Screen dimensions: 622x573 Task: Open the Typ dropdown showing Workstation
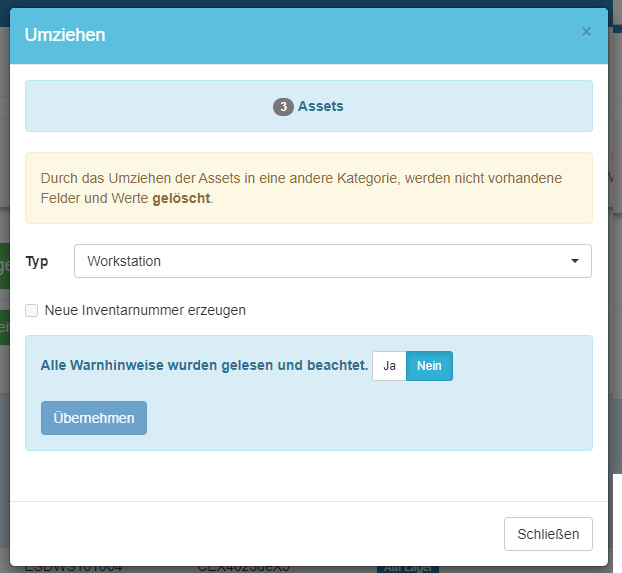click(x=320, y=261)
